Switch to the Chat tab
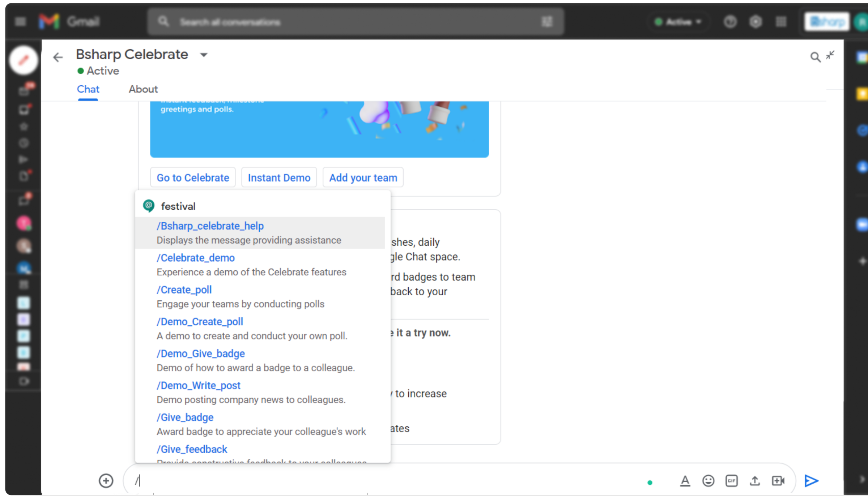This screenshot has height=497, width=868. [x=88, y=89]
